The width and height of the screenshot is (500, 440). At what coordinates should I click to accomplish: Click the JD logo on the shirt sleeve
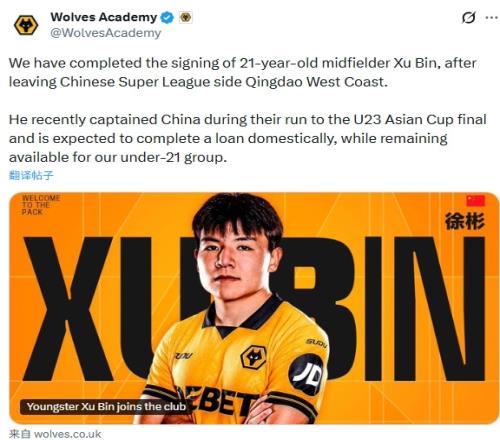(306, 374)
